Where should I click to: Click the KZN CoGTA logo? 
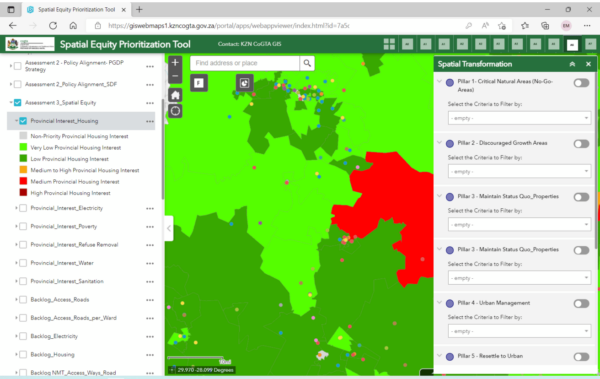point(30,44)
